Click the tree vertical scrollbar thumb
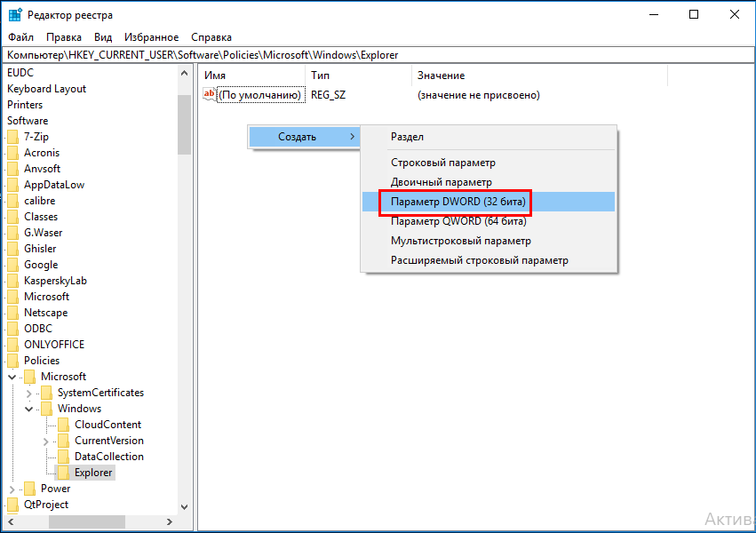 pos(184,125)
